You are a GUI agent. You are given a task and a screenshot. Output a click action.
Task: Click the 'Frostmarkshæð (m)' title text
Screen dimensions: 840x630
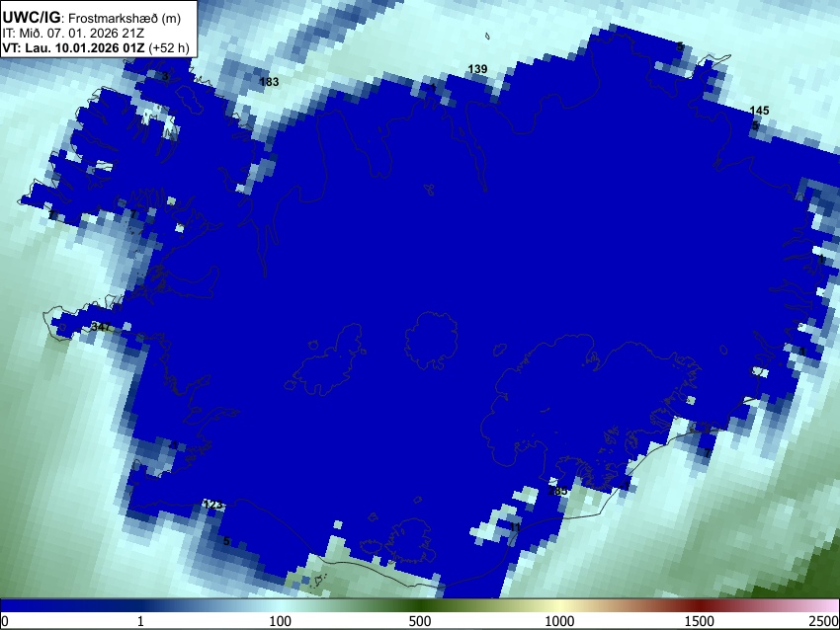125,18
